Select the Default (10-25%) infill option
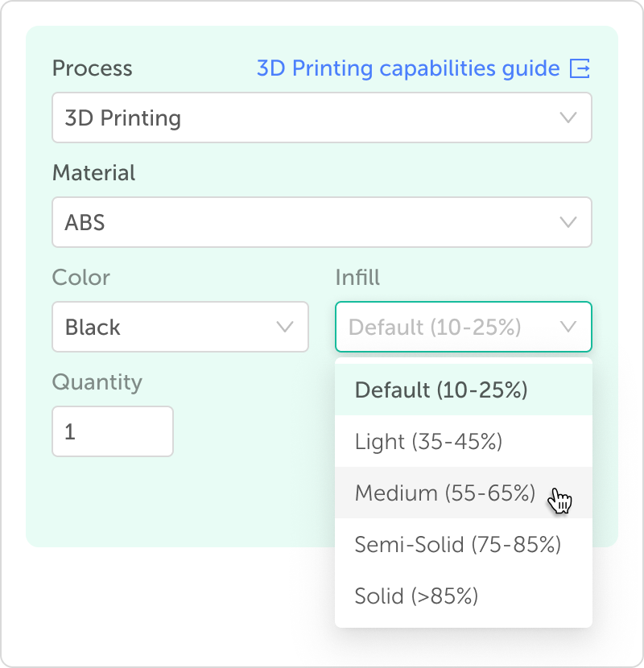 441,390
